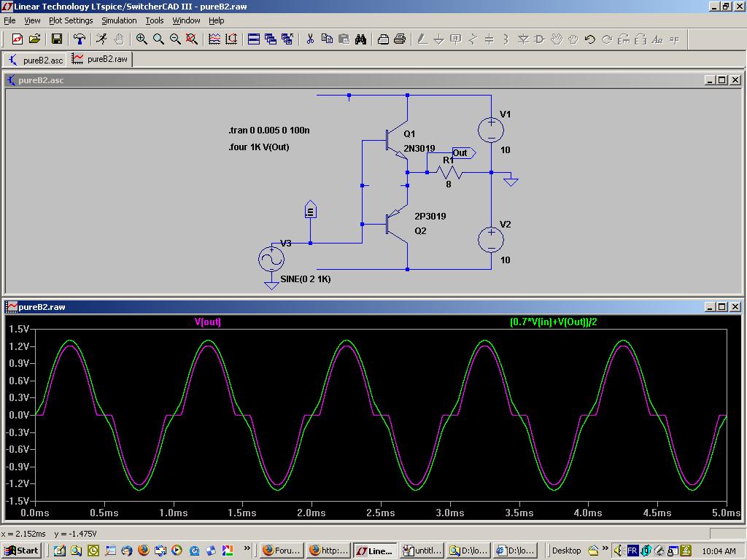Tile windows horizontally with toolbar icon

point(254,39)
